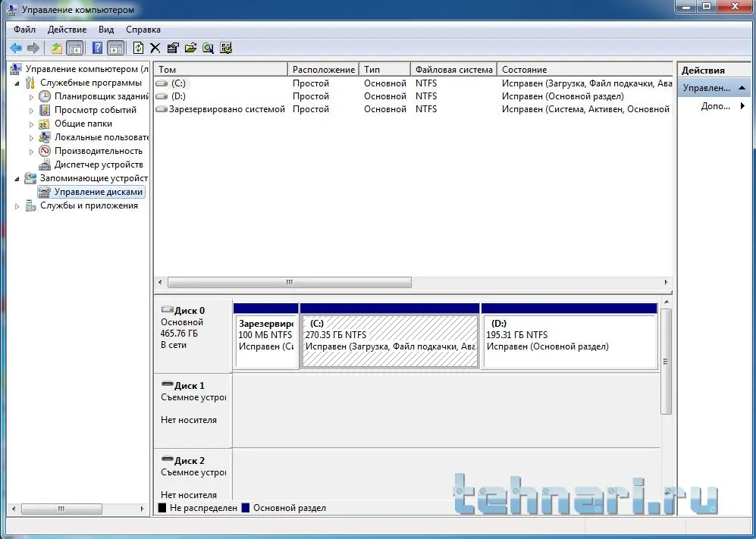Open the Дополнительные действия submenu arrow

click(x=743, y=106)
